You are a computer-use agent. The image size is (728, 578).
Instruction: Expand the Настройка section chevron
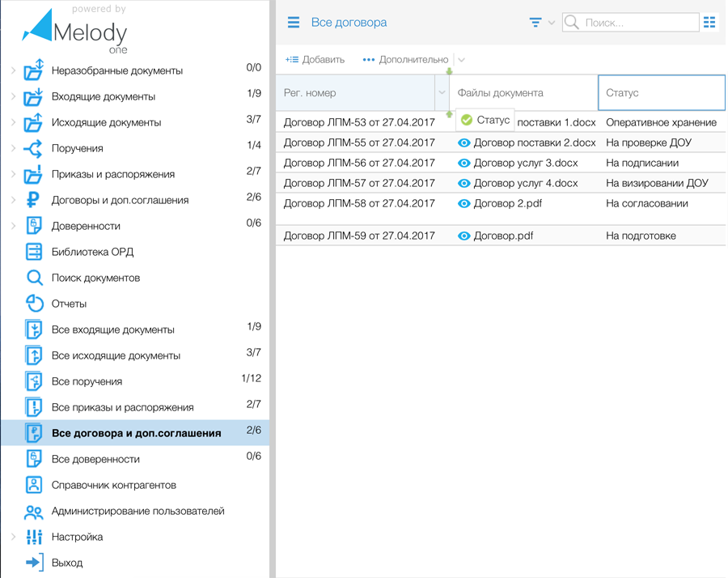[13, 537]
